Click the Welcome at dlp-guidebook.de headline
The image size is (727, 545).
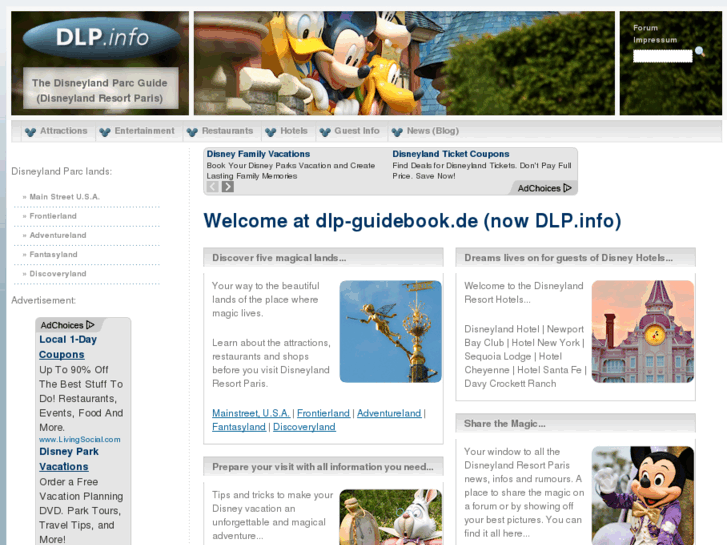[412, 221]
